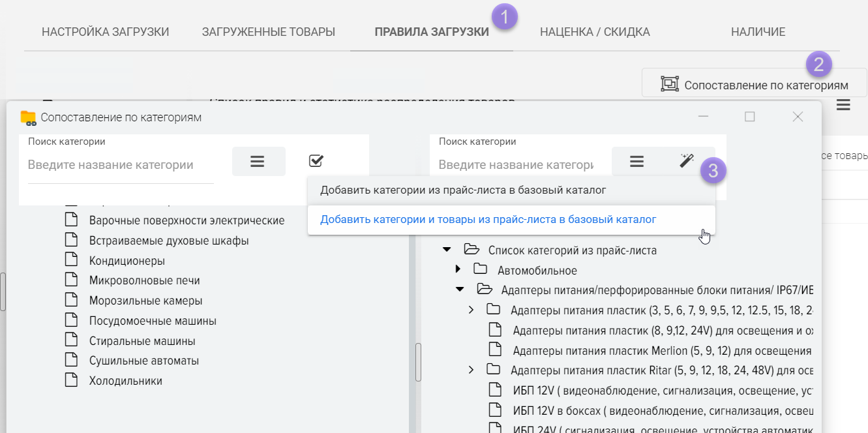Screen dimensions: 868x433
Task: Click hamburger menu icon at far right
Action: click(843, 105)
